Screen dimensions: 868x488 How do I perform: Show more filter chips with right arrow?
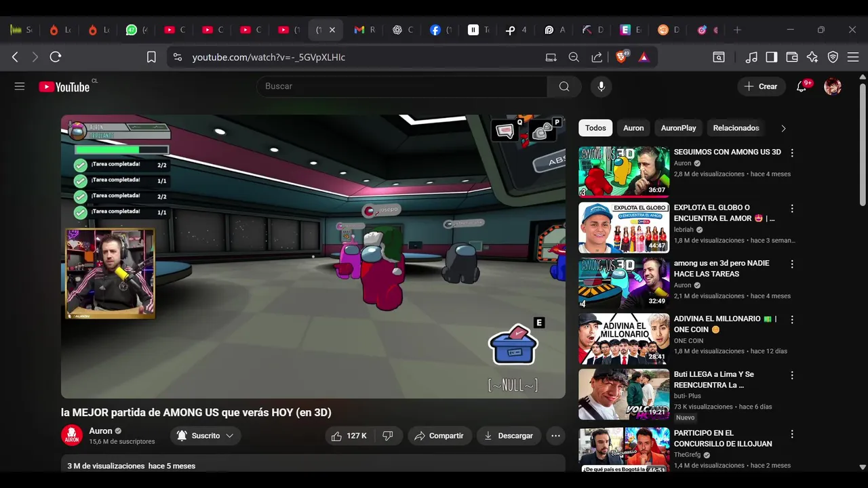click(x=783, y=128)
